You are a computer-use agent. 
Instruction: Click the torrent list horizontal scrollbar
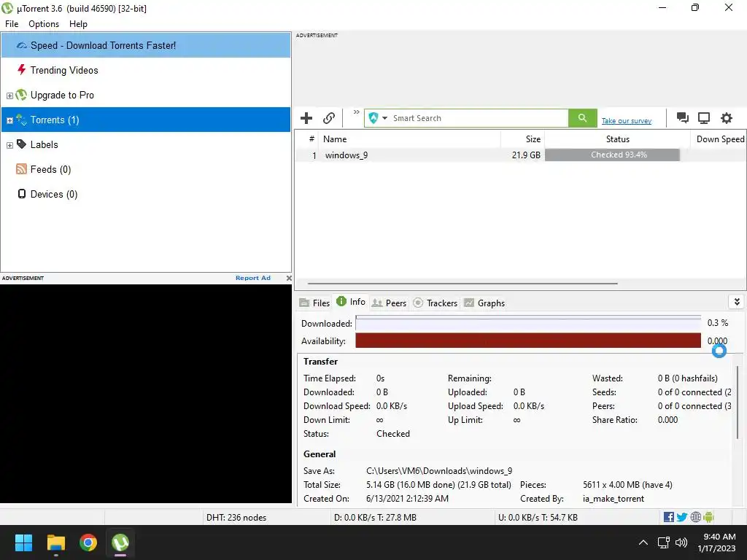[462, 284]
